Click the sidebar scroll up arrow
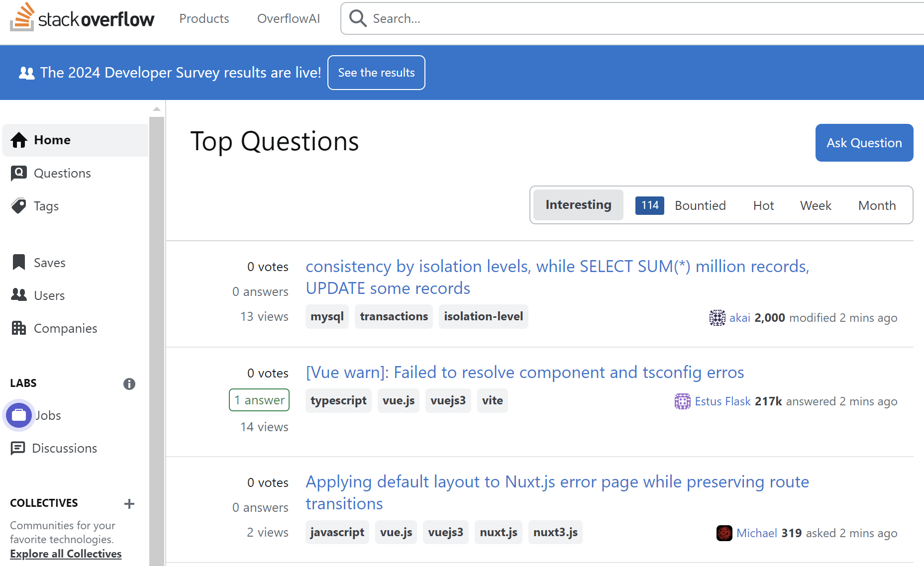This screenshot has height=566, width=924. (x=157, y=108)
